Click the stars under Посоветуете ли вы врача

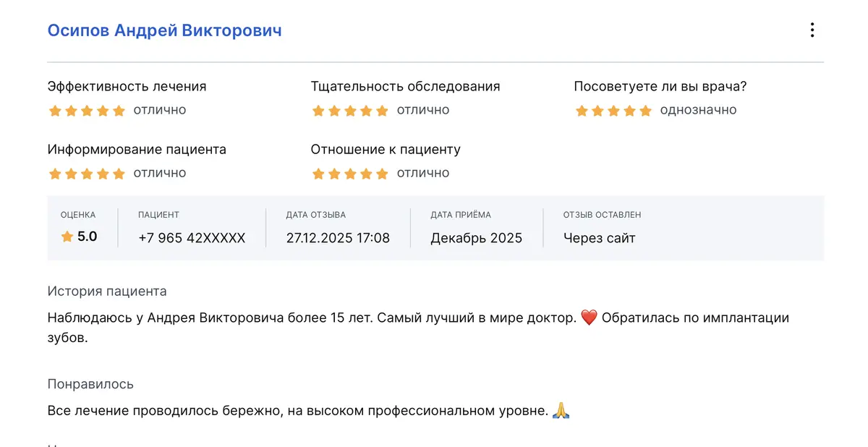pos(613,111)
